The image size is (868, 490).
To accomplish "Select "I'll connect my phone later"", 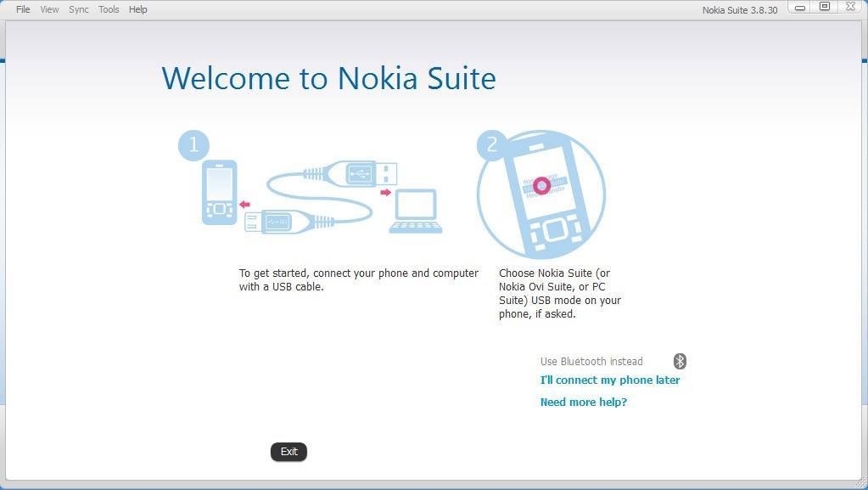I will point(609,380).
